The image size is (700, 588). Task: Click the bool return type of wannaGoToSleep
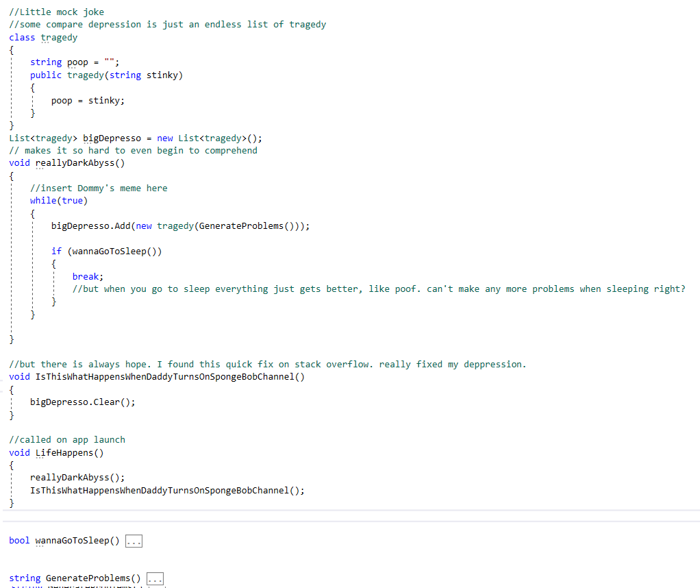(19, 541)
